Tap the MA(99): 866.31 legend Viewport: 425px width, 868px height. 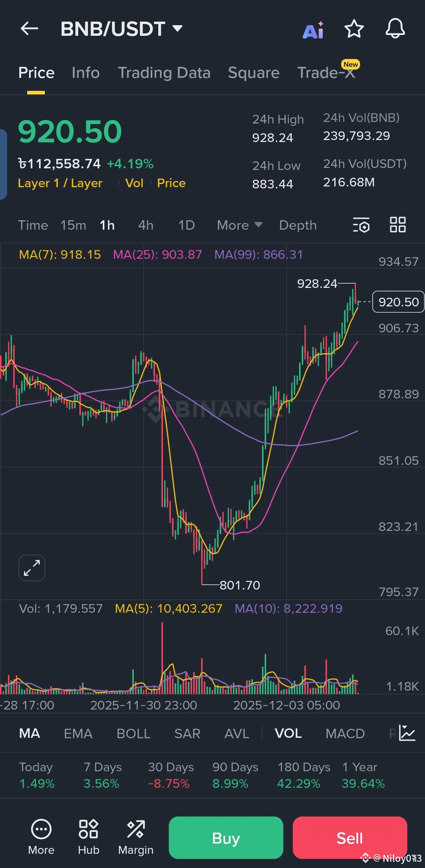[x=259, y=254]
